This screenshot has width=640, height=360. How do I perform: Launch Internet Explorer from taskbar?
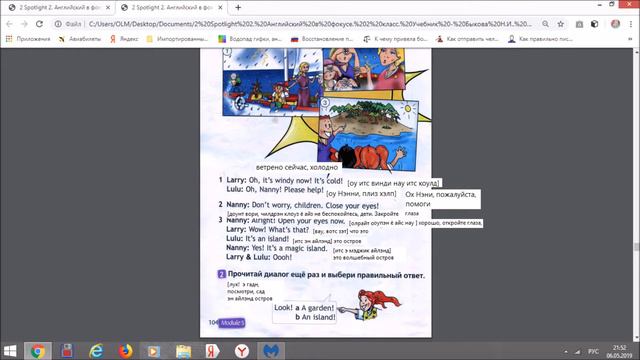click(x=96, y=351)
